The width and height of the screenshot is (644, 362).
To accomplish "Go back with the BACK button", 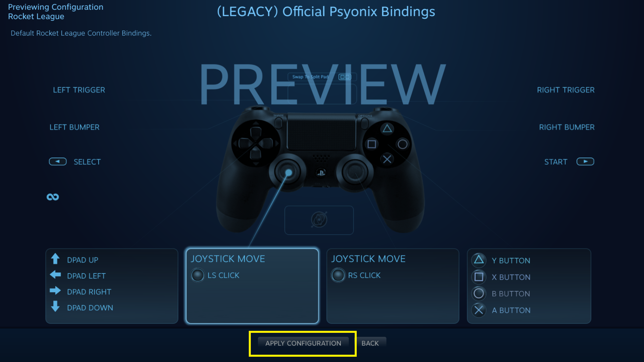I will click(x=370, y=343).
